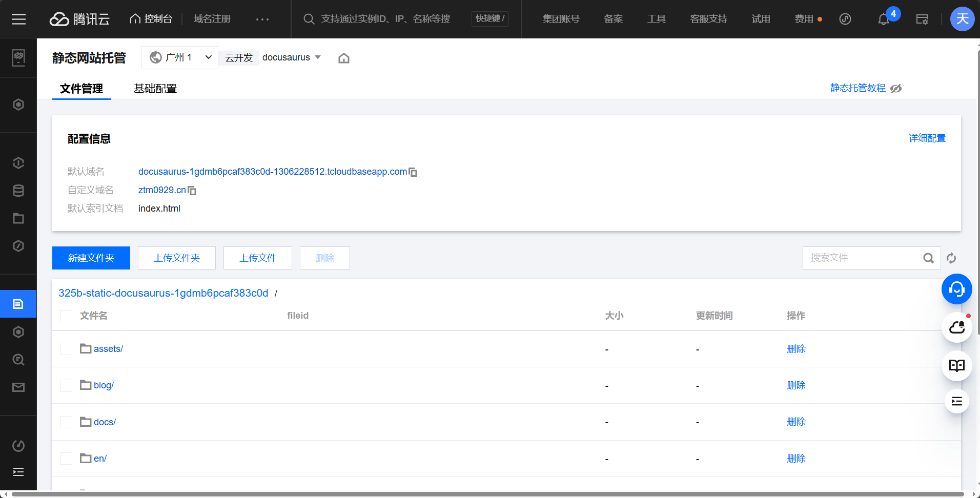The height and width of the screenshot is (498, 980).
Task: Open 客服支持 menu
Action: point(709,19)
